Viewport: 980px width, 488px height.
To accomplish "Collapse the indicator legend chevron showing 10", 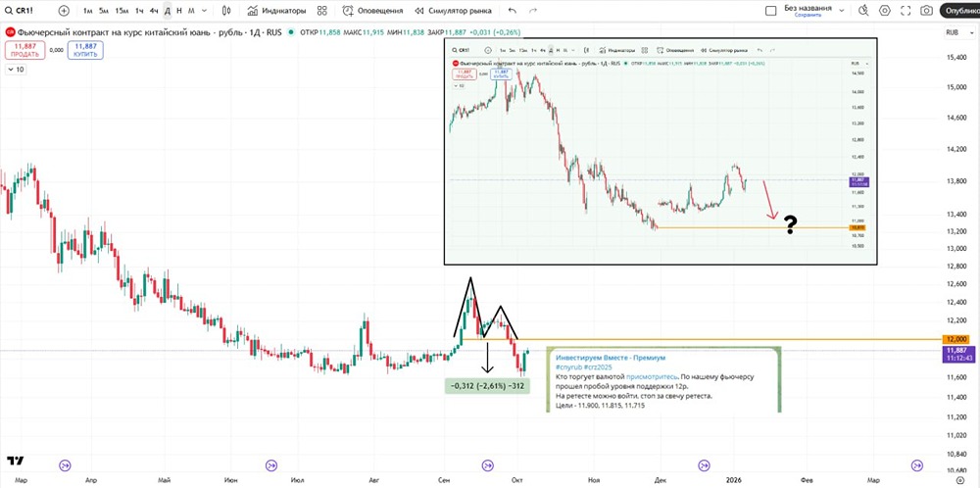I will click(16, 70).
